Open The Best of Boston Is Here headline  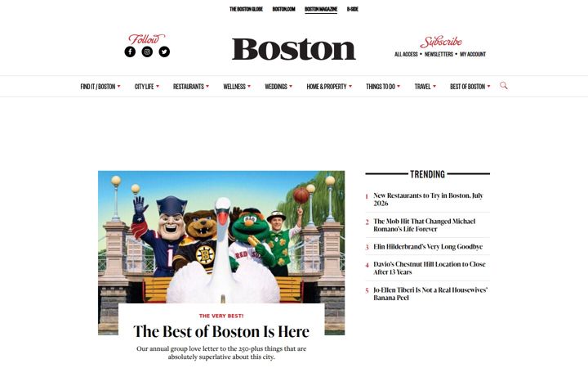coord(221,331)
